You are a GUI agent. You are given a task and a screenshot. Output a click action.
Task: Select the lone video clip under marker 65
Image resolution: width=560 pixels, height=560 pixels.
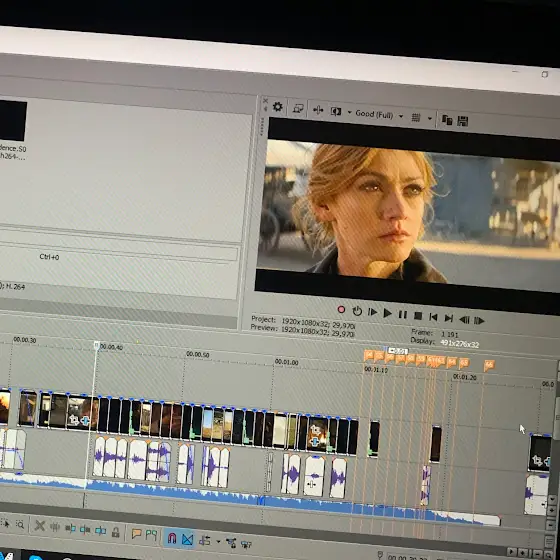click(x=436, y=444)
